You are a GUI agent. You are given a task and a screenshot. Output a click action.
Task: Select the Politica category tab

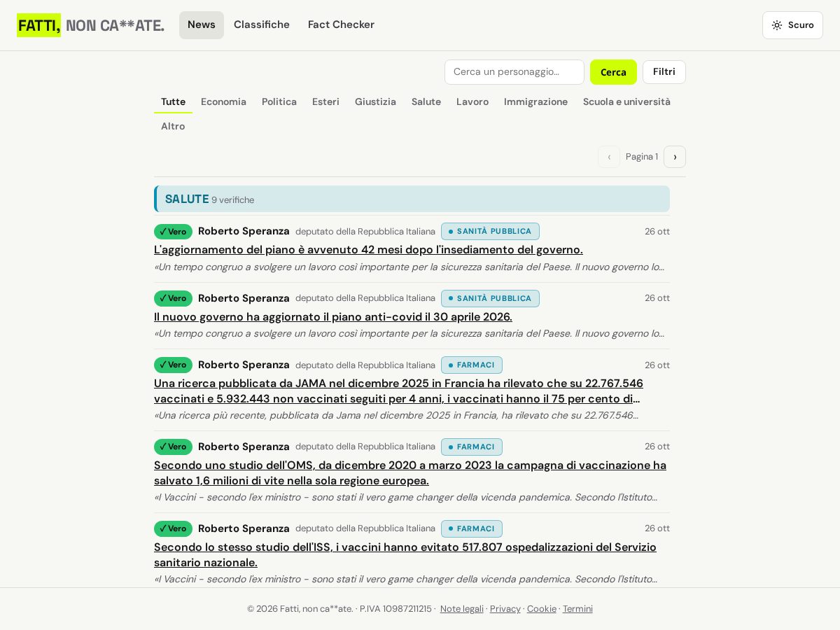tap(279, 101)
